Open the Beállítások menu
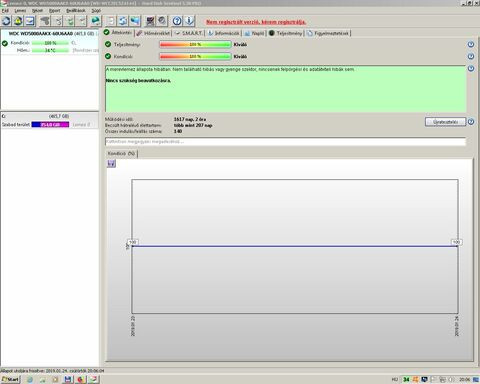This screenshot has width=480, height=384. point(76,10)
